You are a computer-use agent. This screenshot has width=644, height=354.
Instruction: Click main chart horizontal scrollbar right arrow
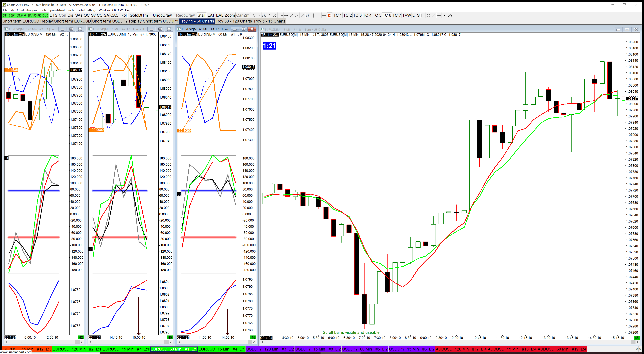(637, 342)
